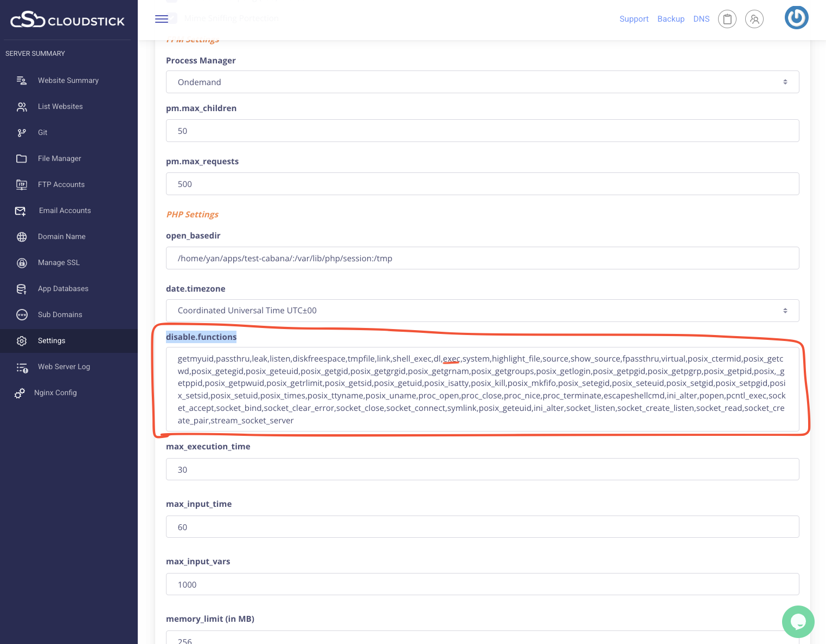Click inside the disable.functions text area

482,389
